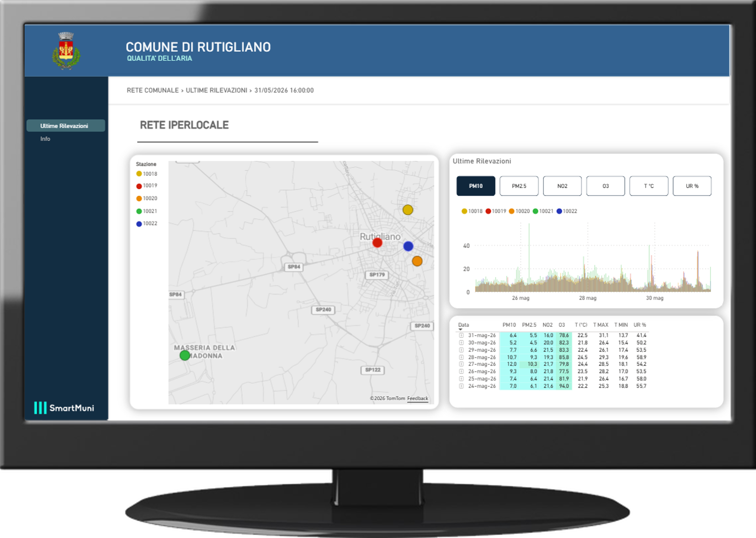The width and height of the screenshot is (756, 538).
Task: Expand the 24-mag-26 table row
Action: click(x=461, y=386)
